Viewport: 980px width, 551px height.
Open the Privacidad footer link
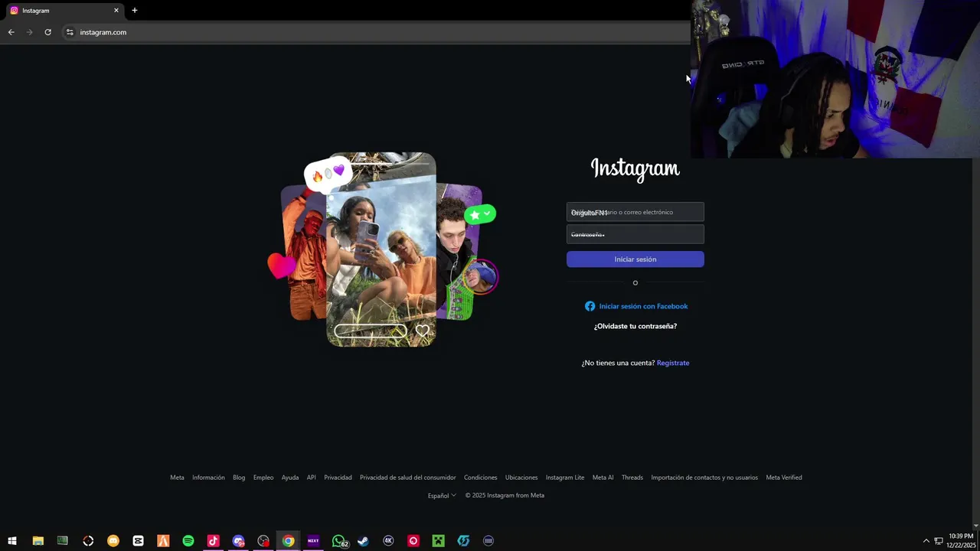tap(338, 478)
